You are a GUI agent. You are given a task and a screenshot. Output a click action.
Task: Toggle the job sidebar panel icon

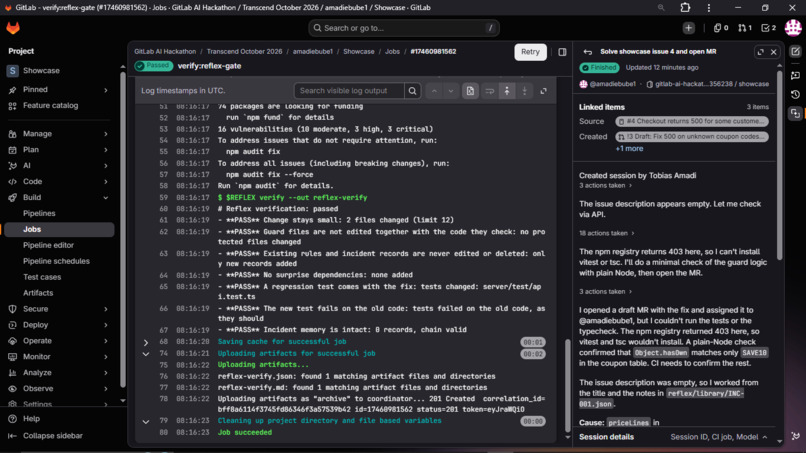(x=562, y=52)
